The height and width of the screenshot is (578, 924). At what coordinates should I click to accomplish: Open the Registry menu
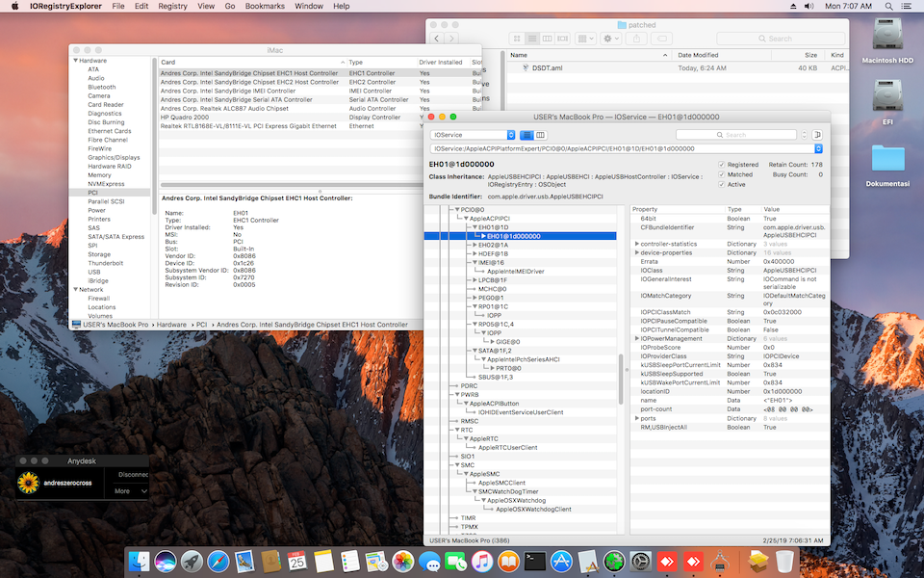point(172,6)
